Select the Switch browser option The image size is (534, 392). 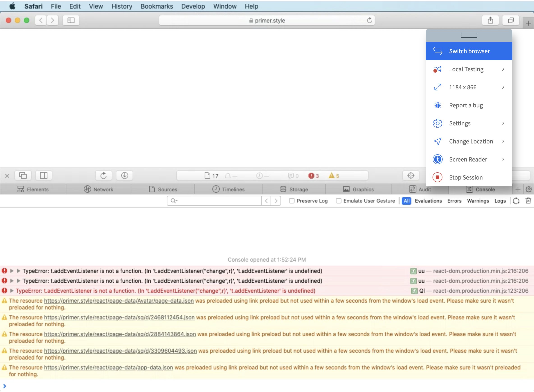[x=469, y=51]
